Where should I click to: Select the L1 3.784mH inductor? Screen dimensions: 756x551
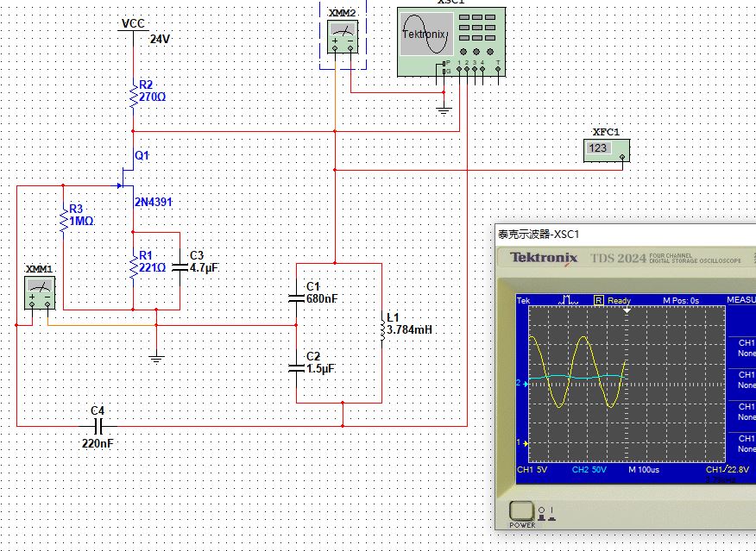click(x=381, y=329)
